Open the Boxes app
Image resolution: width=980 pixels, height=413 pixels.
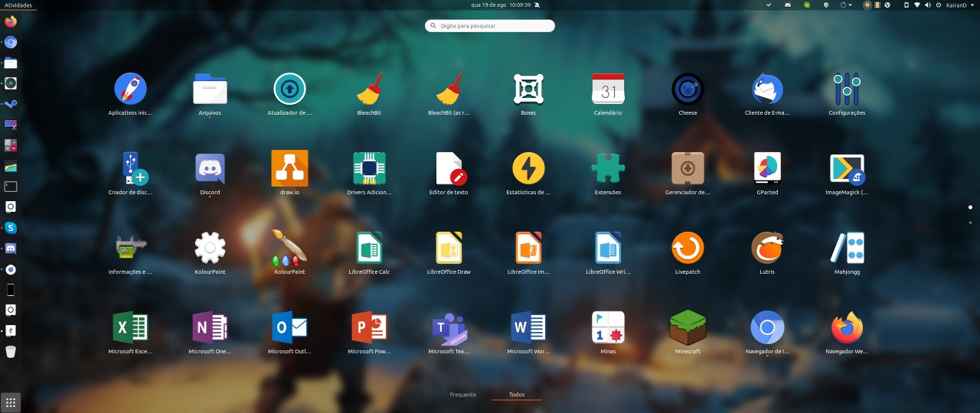click(x=528, y=89)
